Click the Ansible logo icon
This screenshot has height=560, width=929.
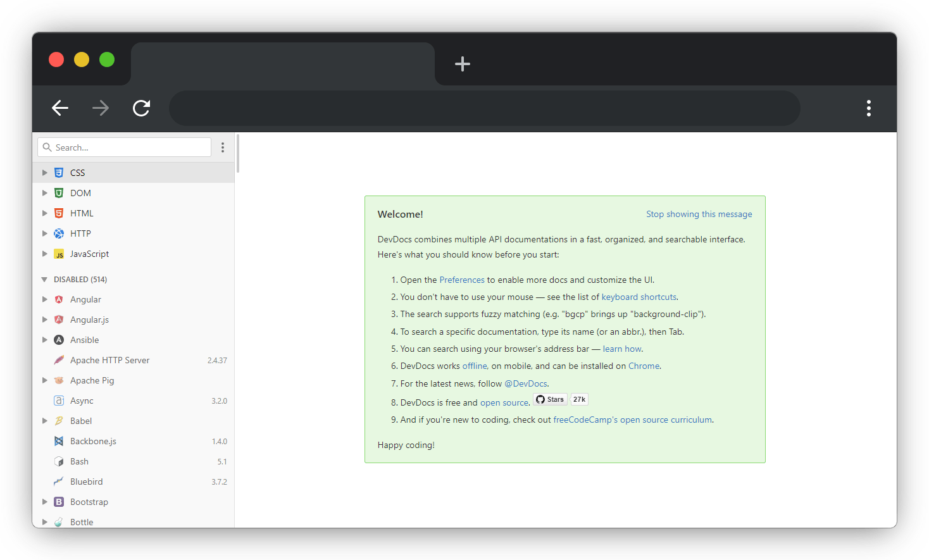point(59,340)
